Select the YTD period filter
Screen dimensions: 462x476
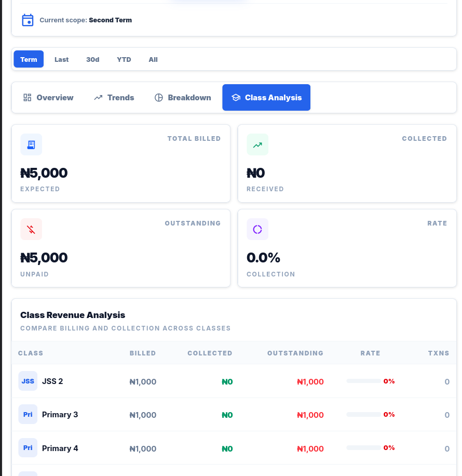pyautogui.click(x=124, y=59)
